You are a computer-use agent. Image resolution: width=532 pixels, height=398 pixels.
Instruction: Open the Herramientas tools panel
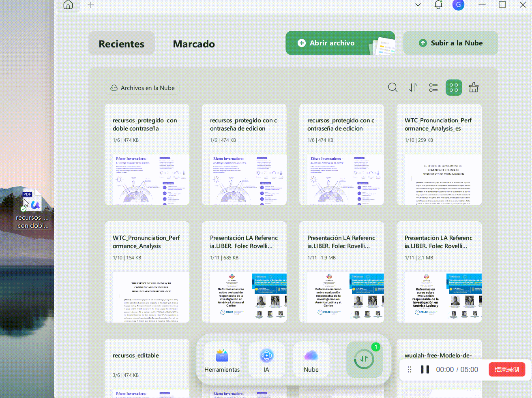click(222, 360)
